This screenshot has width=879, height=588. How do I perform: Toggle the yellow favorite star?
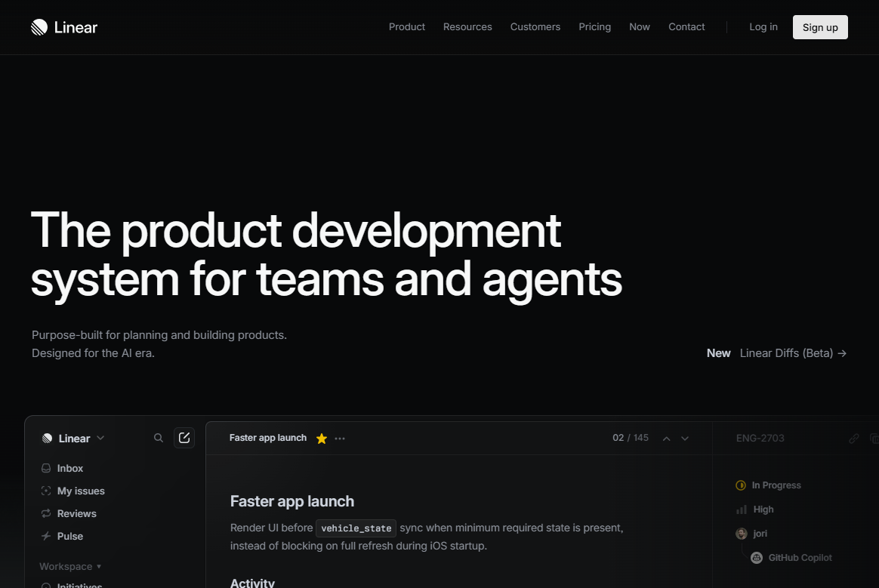(x=322, y=439)
